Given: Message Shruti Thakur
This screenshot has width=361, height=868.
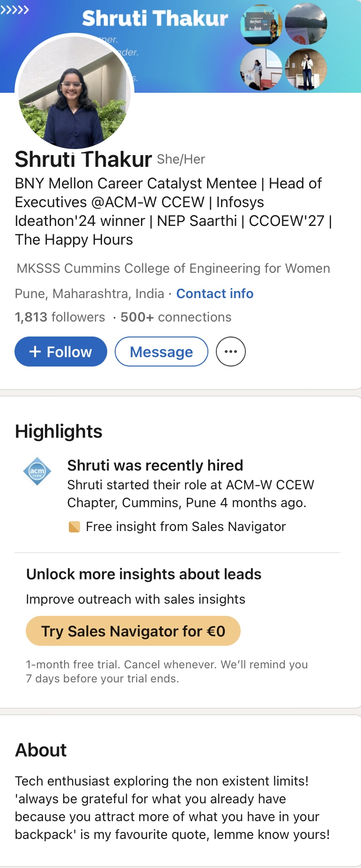Looking at the screenshot, I should 162,352.
